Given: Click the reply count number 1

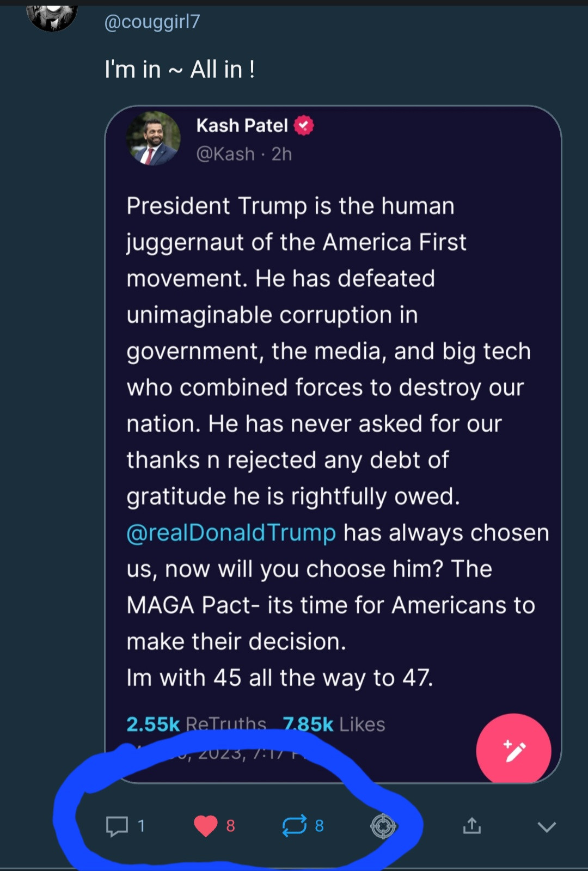Looking at the screenshot, I should (x=142, y=826).
